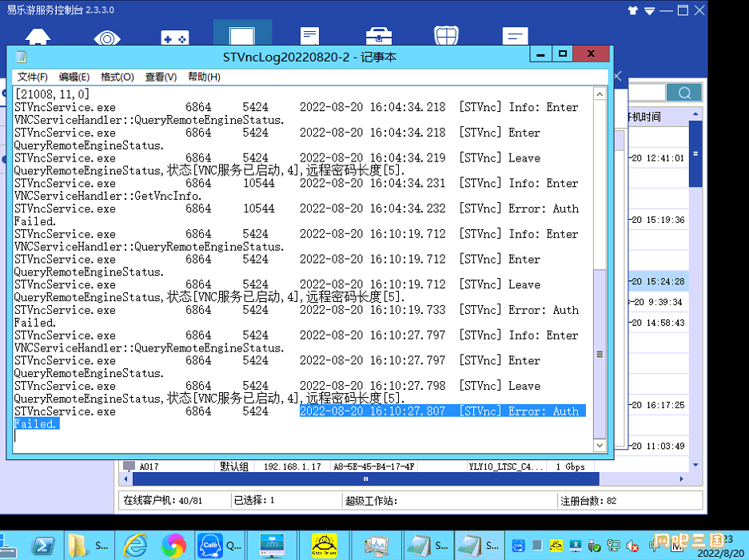The image size is (749, 560).
Task: Open File Explorer folder taskbar button
Action: 89,545
